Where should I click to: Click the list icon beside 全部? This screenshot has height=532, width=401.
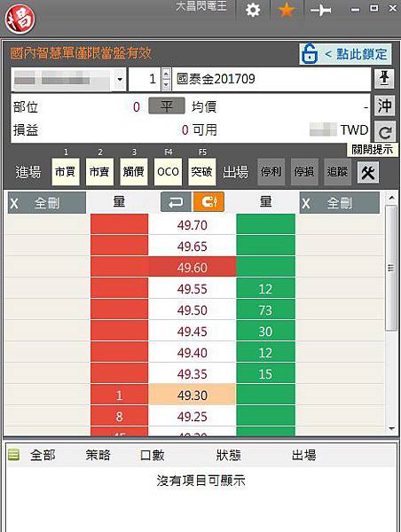13,455
